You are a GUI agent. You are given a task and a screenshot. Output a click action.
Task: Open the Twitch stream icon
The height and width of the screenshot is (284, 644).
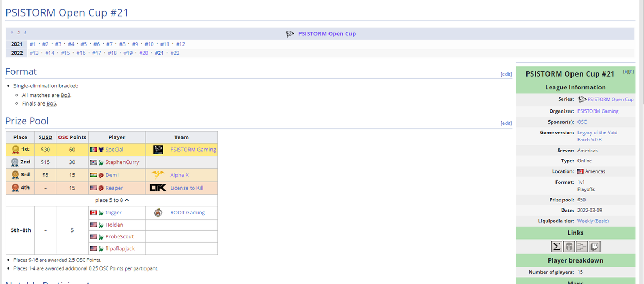594,247
